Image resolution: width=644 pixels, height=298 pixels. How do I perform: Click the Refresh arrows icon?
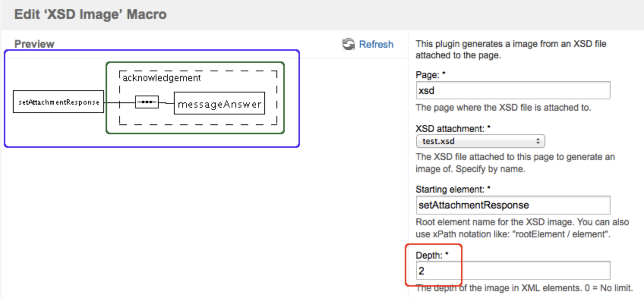(x=348, y=44)
